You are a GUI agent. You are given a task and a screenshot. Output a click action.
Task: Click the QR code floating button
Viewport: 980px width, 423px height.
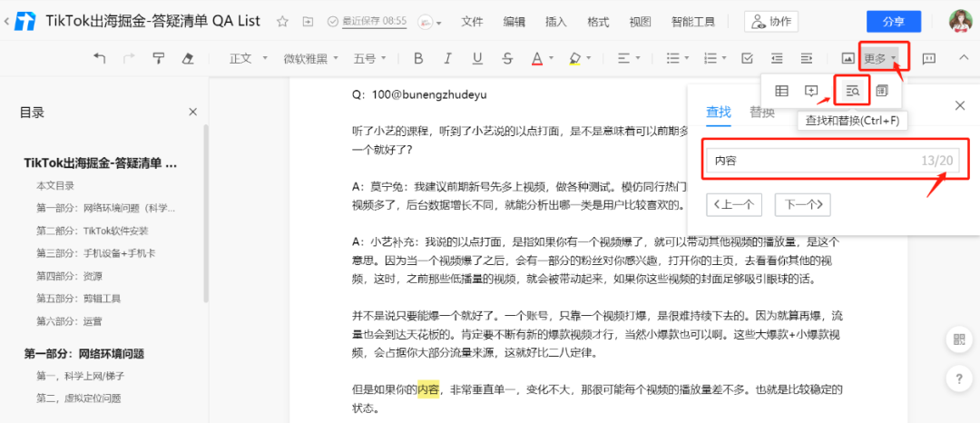[959, 340]
